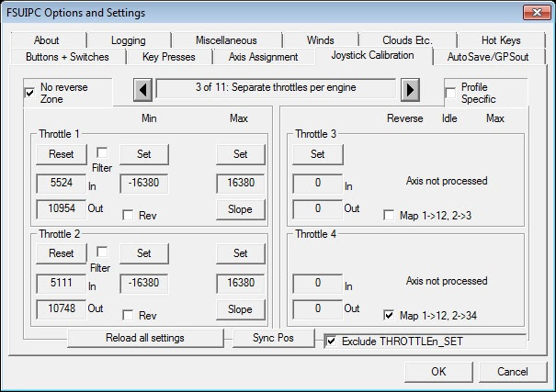Image resolution: width=556 pixels, height=392 pixels.
Task: Go to next calibration page arrow
Action: point(410,90)
